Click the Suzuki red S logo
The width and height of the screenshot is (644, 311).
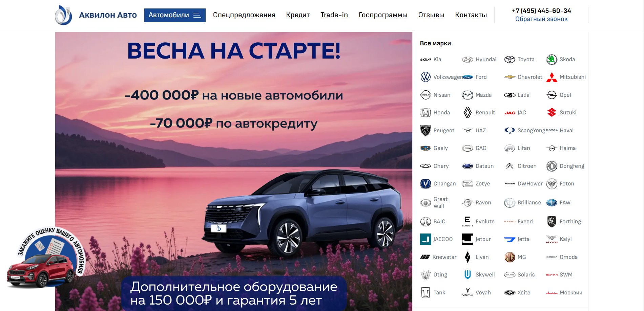click(x=552, y=113)
